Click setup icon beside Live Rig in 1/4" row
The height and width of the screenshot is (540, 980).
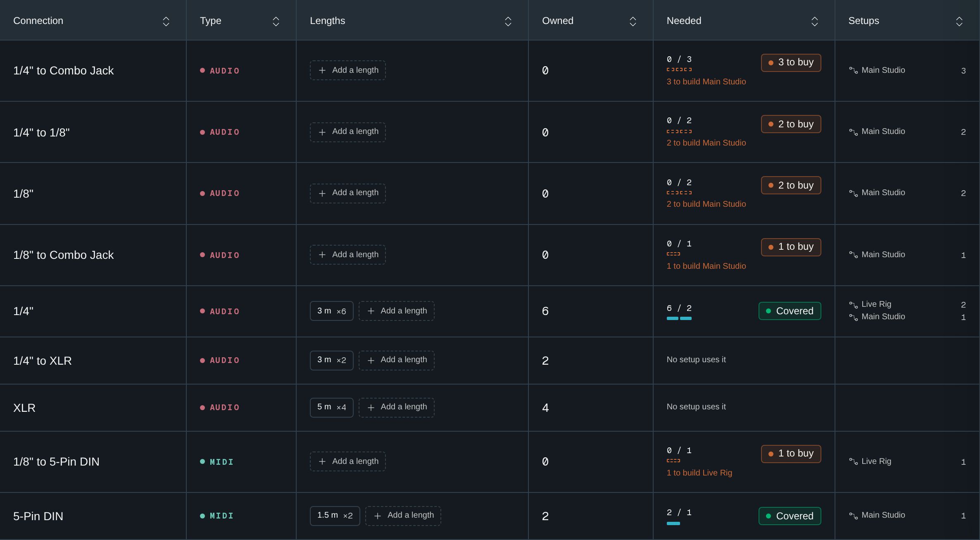point(853,305)
